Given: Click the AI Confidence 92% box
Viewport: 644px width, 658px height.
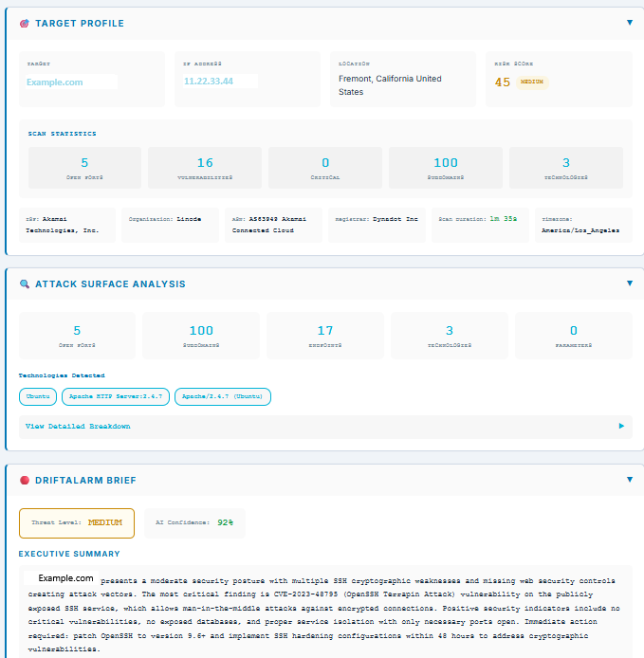Looking at the screenshot, I should (x=194, y=522).
